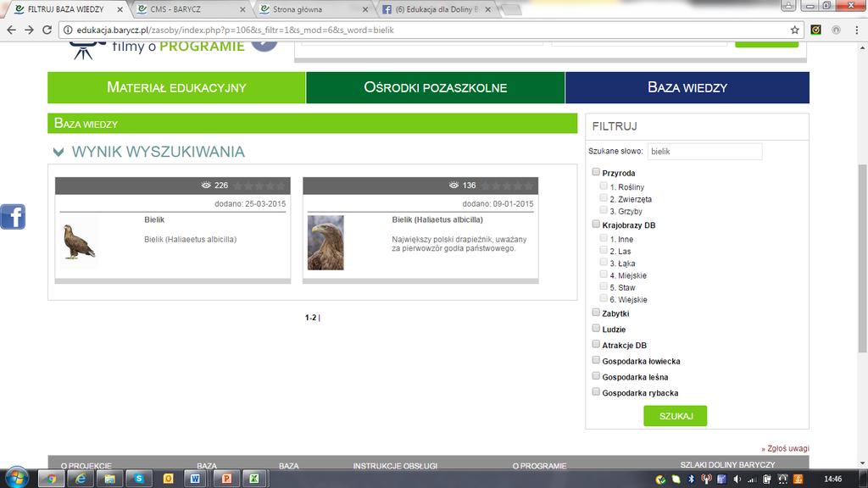Open the Materiał edukacyjny section
The height and width of the screenshot is (488, 868).
pyautogui.click(x=176, y=87)
